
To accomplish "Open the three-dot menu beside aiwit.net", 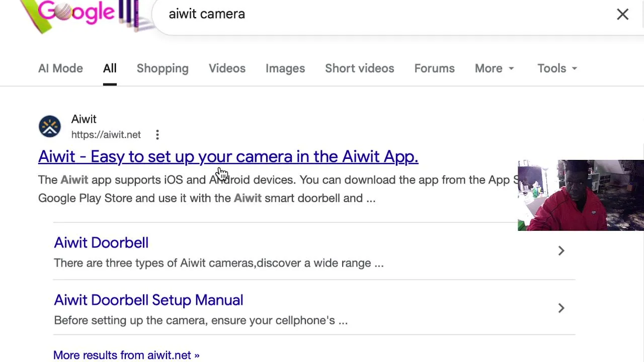I will coord(157,135).
